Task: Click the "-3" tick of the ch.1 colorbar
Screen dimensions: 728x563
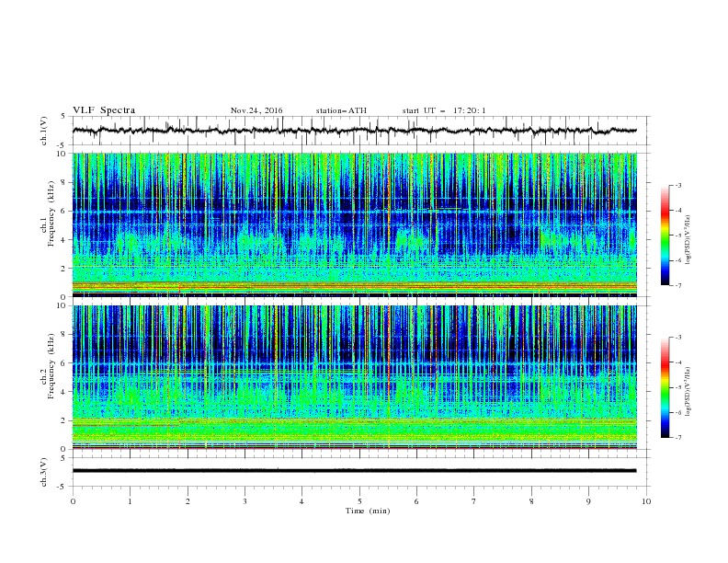Action: tap(677, 185)
